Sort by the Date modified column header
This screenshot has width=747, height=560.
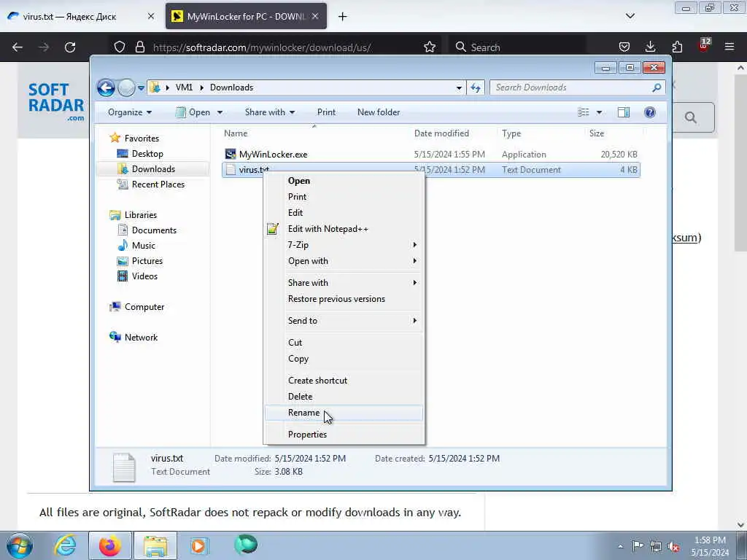tap(441, 133)
